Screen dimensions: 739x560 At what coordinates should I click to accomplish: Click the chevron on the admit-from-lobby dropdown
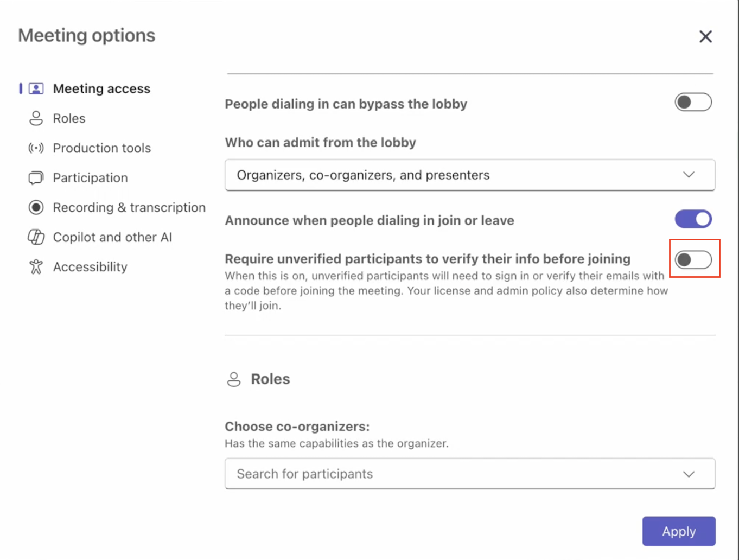[x=688, y=175]
